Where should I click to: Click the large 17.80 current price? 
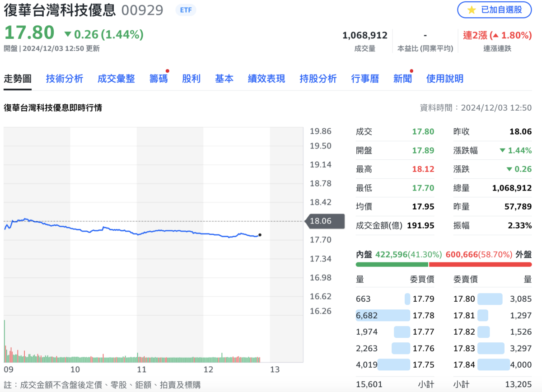coord(29,33)
